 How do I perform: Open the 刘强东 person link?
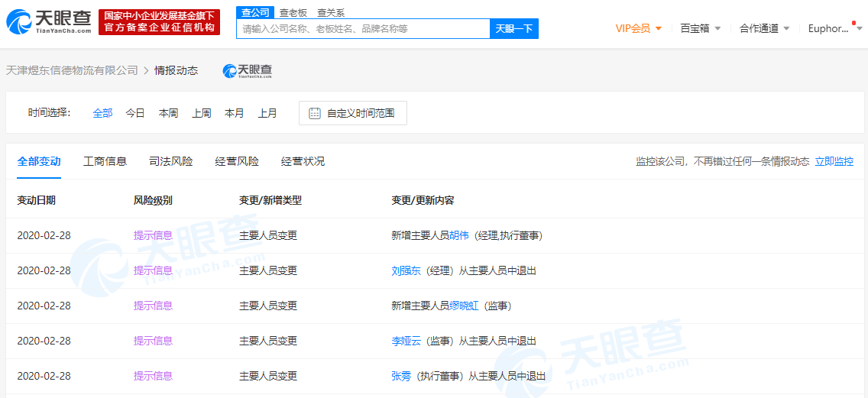tap(406, 270)
